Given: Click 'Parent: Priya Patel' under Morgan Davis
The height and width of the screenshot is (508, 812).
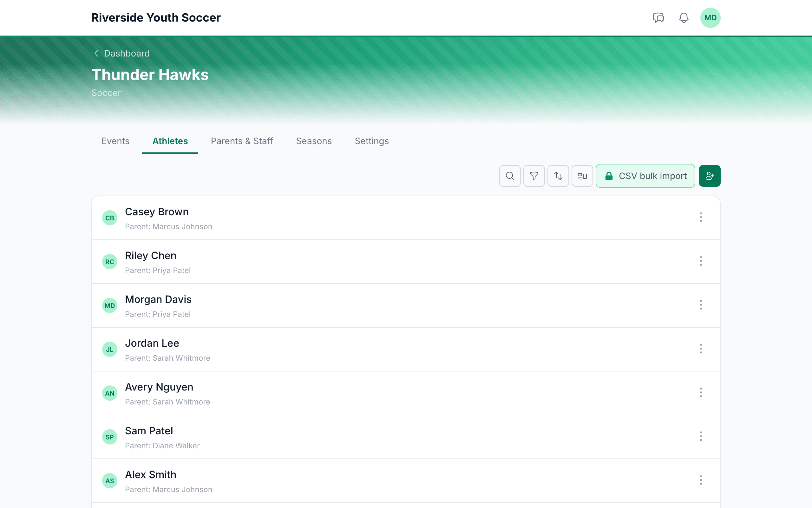Looking at the screenshot, I should click(x=158, y=314).
